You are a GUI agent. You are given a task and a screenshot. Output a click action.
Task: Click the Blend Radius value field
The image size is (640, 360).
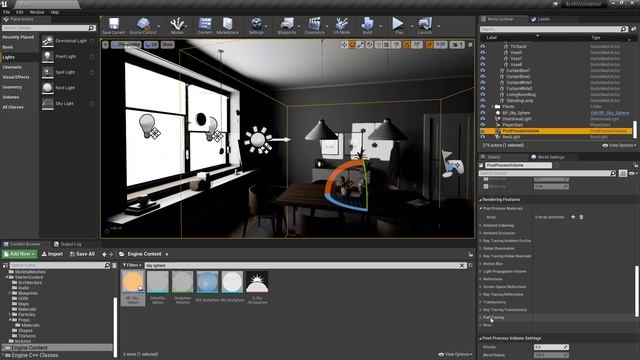click(551, 355)
